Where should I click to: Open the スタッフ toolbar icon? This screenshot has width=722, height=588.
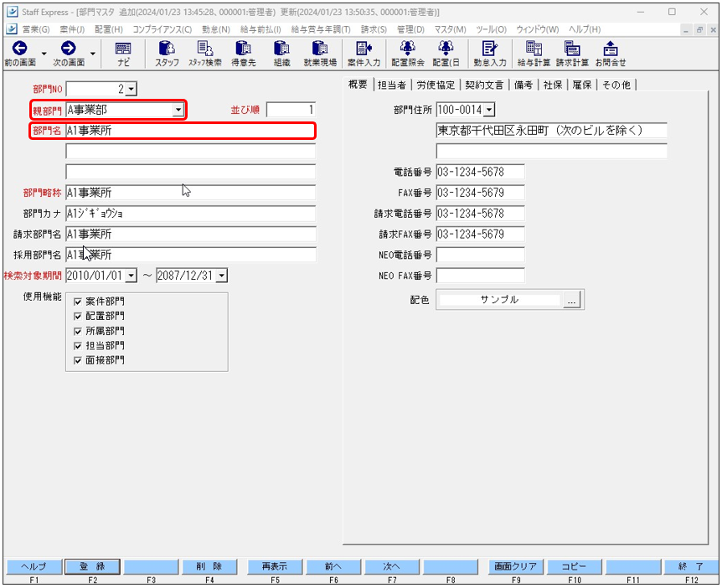tap(166, 49)
